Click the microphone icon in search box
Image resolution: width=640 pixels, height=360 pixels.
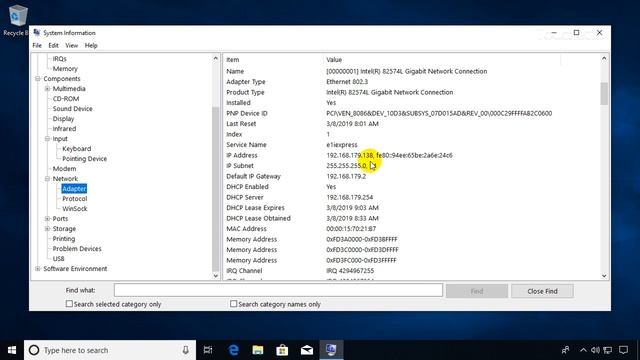tap(185, 350)
